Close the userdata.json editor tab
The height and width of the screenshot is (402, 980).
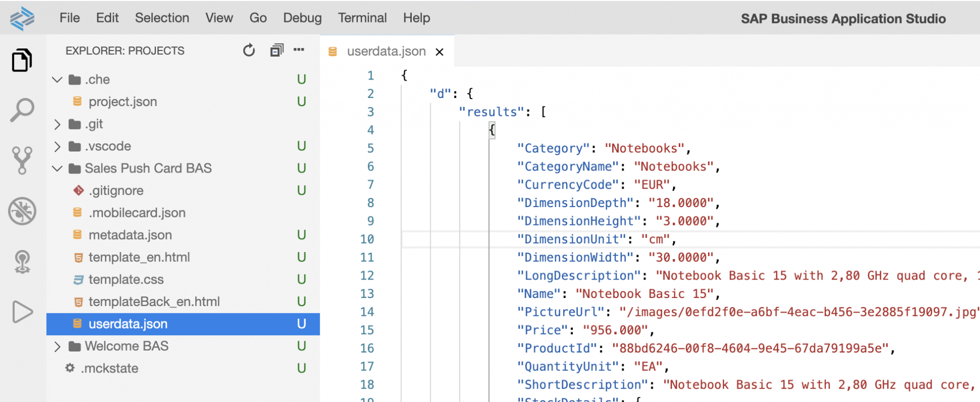point(440,52)
